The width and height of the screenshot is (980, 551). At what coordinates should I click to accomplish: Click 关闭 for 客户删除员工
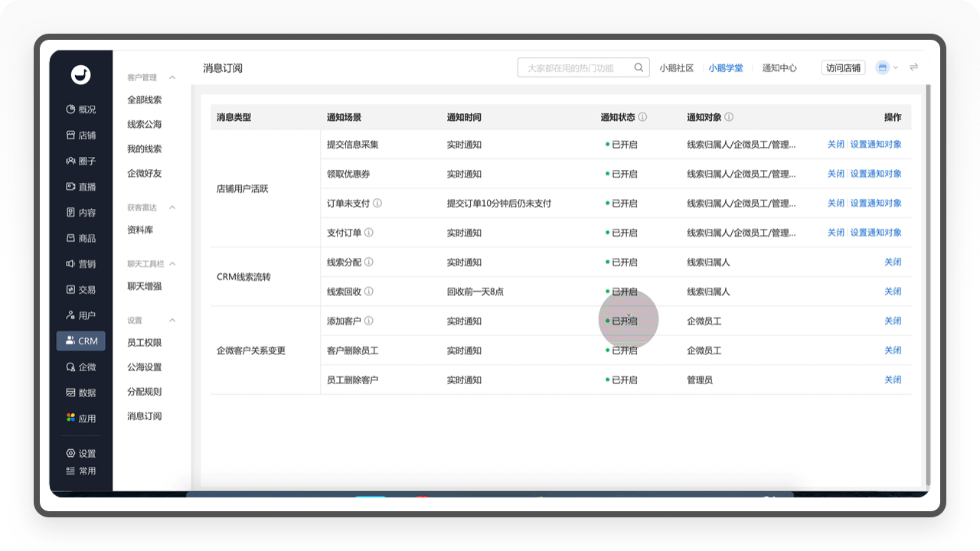tap(893, 350)
